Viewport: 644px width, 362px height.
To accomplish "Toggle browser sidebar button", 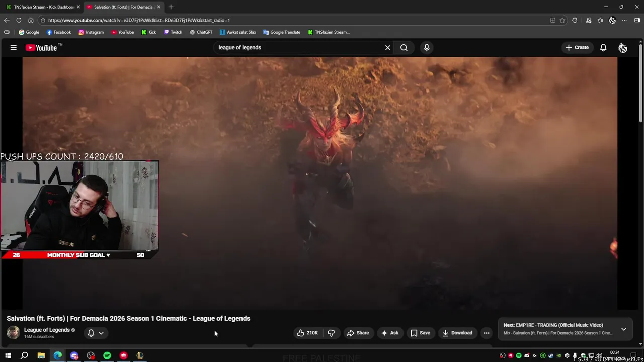I will [x=637, y=20].
